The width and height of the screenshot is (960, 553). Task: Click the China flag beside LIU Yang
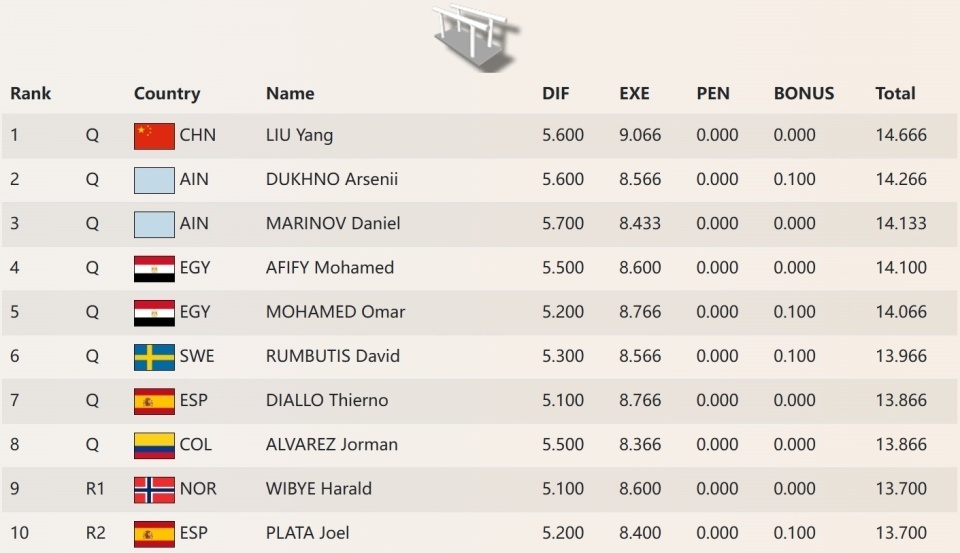(x=154, y=136)
